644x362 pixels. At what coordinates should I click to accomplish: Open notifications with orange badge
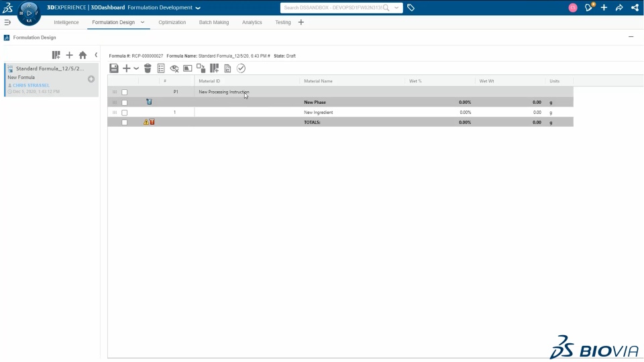coord(589,7)
